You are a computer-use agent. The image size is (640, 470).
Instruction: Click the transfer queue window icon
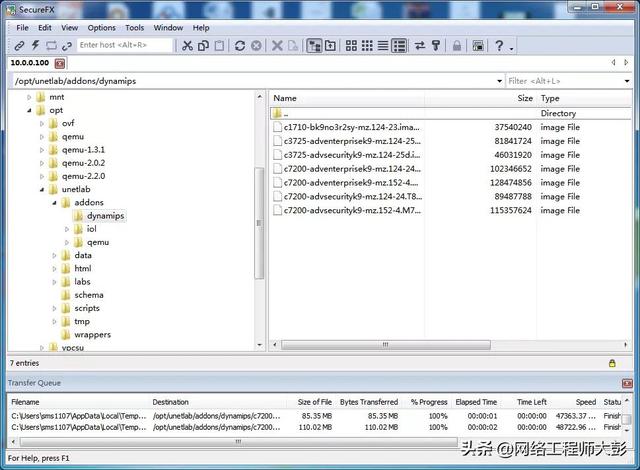(478, 45)
